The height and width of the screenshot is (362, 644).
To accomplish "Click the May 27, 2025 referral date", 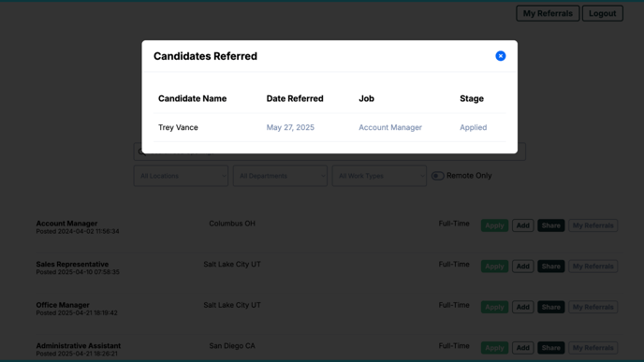I will (290, 127).
